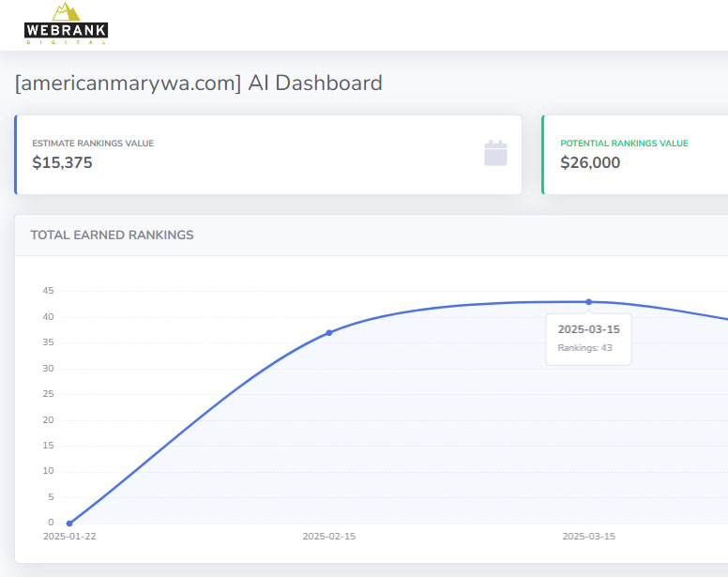Click the 45 label on the y-axis

pos(48,291)
